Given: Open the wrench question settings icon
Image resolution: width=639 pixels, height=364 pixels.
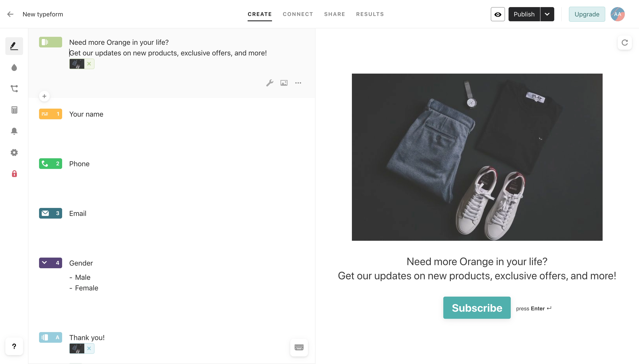Looking at the screenshot, I should click(x=270, y=83).
